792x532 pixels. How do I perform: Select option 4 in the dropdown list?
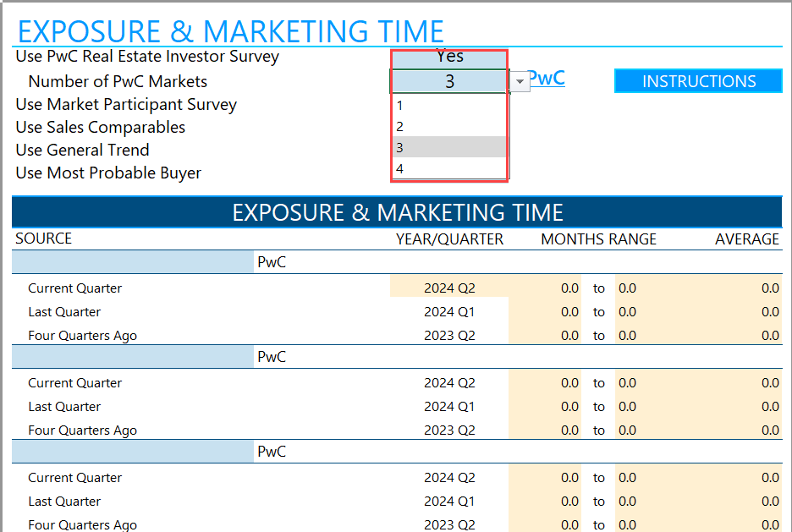tap(450, 168)
